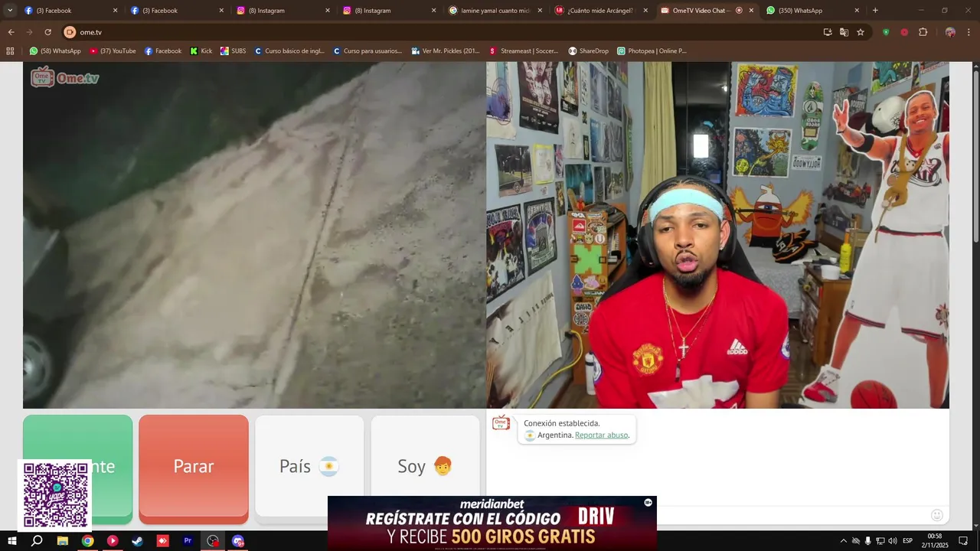Open AnyDesk from the taskbar
The image size is (980, 551).
pyautogui.click(x=162, y=541)
